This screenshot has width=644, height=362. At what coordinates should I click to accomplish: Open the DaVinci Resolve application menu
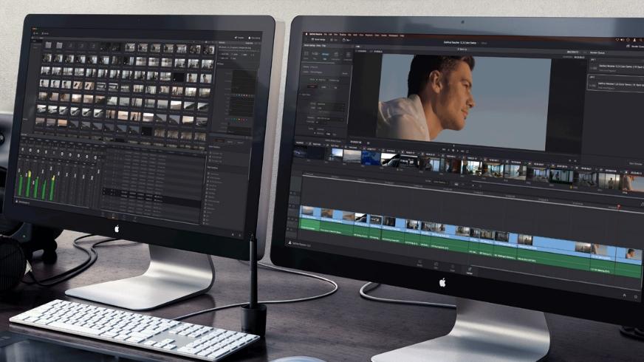coord(316,34)
